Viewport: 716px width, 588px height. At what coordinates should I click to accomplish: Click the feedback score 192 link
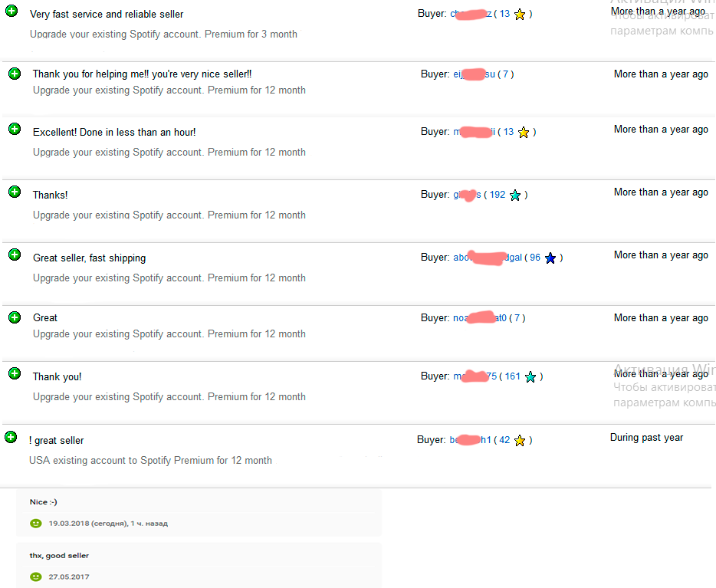click(x=498, y=195)
